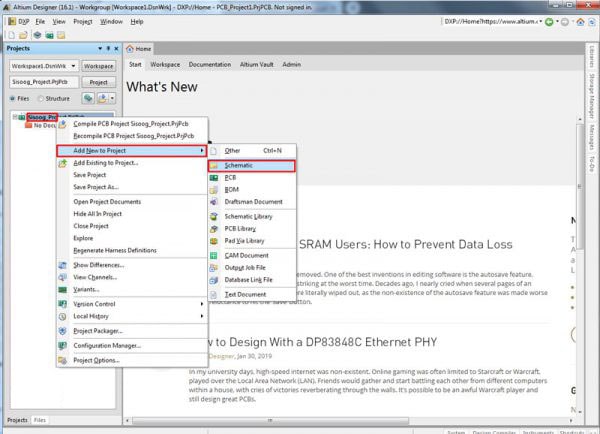The image size is (600, 434).
Task: Click the Database Link File icon
Action: 214,280
